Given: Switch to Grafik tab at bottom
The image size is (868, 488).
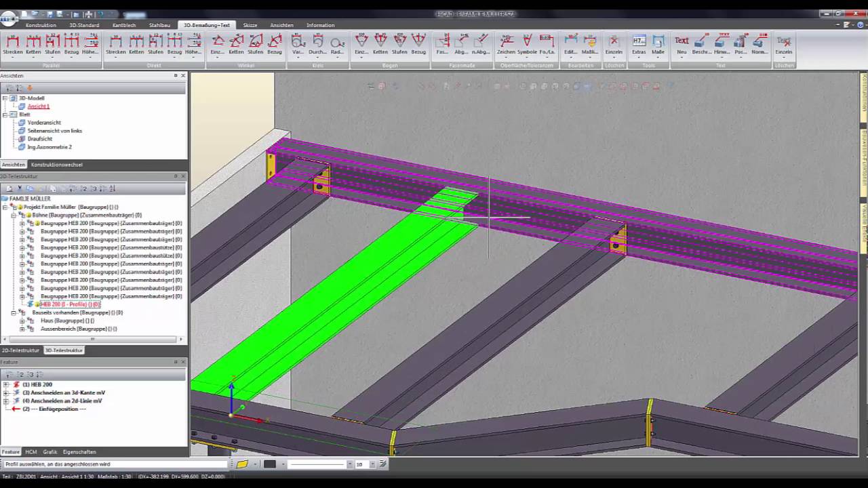Looking at the screenshot, I should [x=50, y=451].
